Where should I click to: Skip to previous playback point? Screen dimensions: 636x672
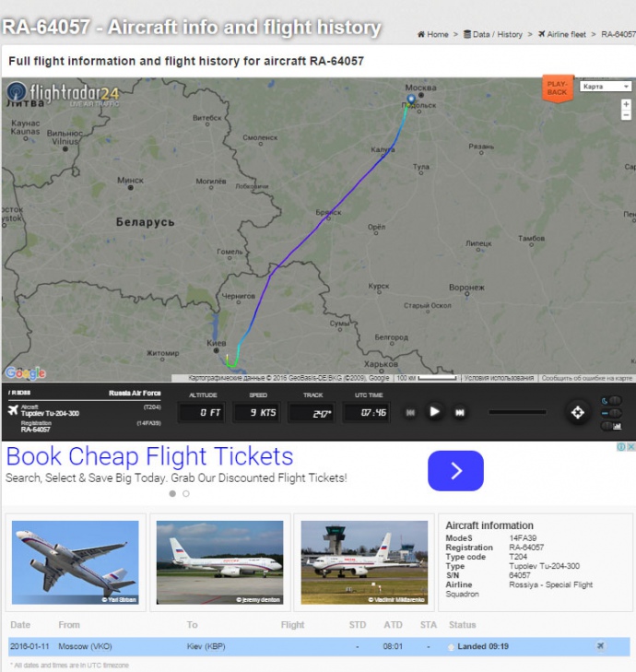click(x=410, y=412)
